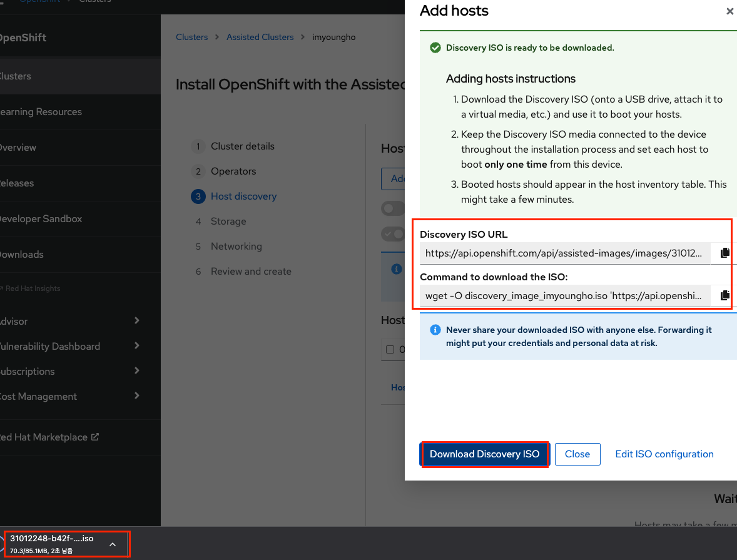Toggle the first switch under Host discovery

pyautogui.click(x=393, y=208)
